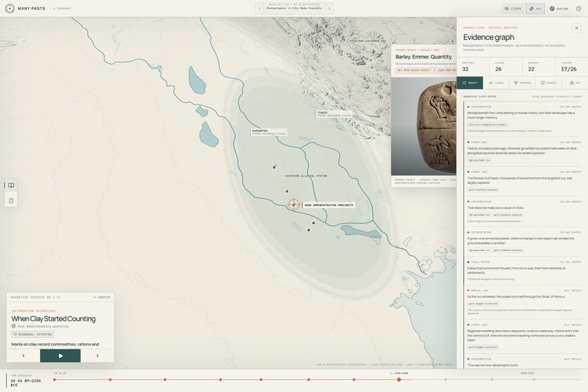Click the large active timeline marker c. 3300-2900
This screenshot has width=588, height=392.
point(399,380)
